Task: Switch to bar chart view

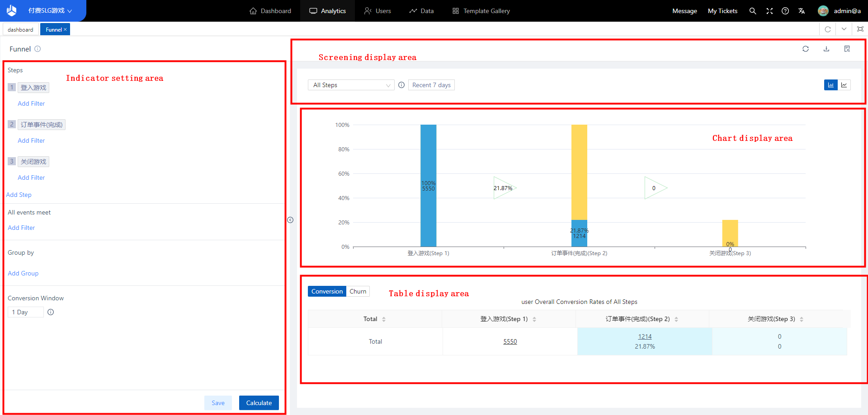Action: pos(830,85)
